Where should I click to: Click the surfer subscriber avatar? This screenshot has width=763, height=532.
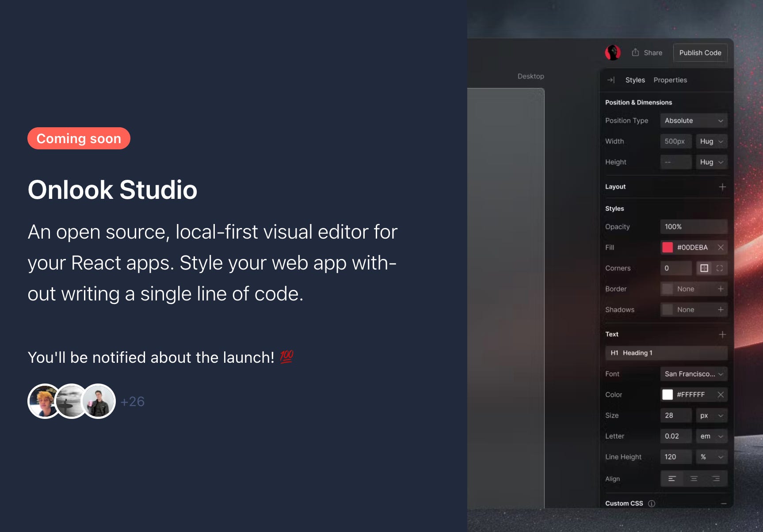[71, 401]
